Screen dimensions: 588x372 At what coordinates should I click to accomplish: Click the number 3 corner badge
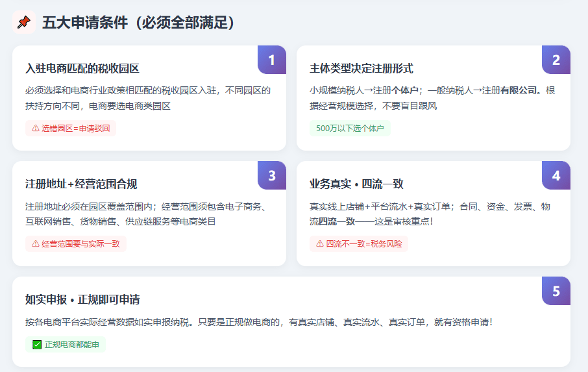click(x=272, y=175)
